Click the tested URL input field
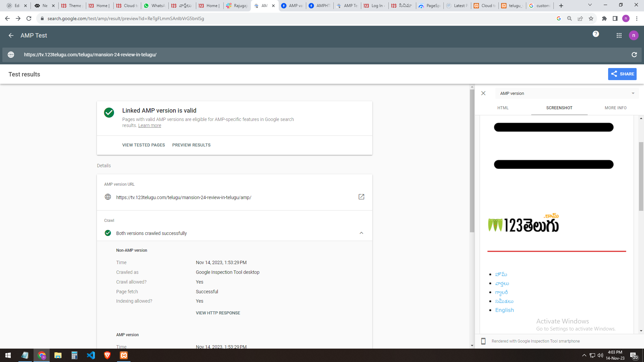This screenshot has height=362, width=644. (x=322, y=55)
